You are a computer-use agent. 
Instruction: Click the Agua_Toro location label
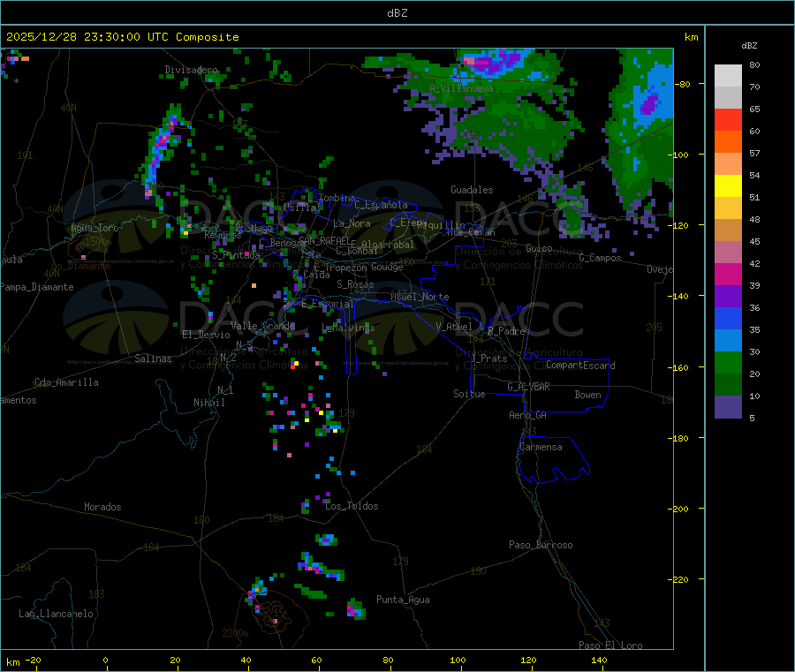95,228
